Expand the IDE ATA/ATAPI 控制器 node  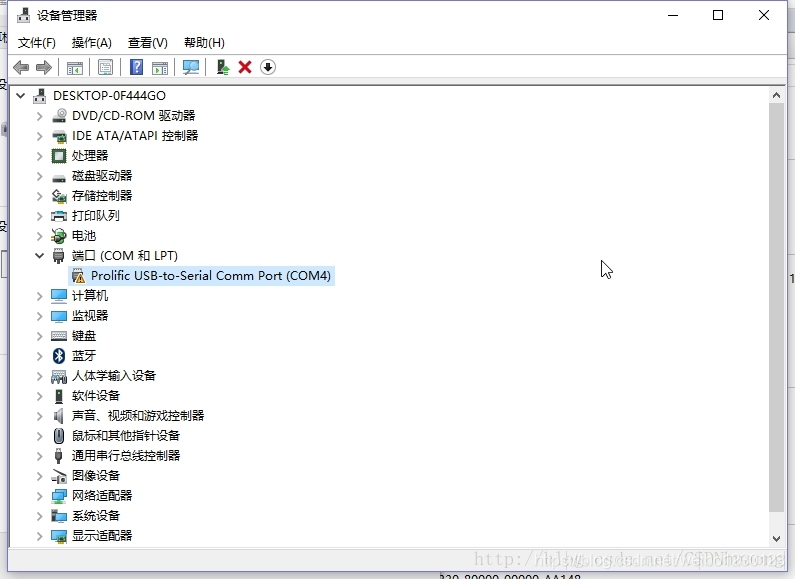(x=40, y=136)
